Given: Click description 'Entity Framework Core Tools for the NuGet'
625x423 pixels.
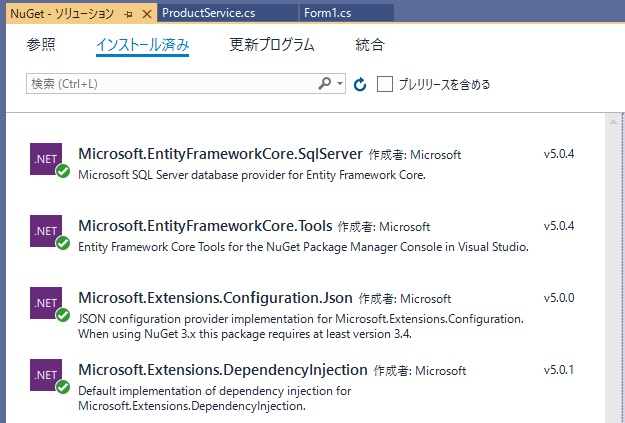Looking at the screenshot, I should tap(303, 247).
